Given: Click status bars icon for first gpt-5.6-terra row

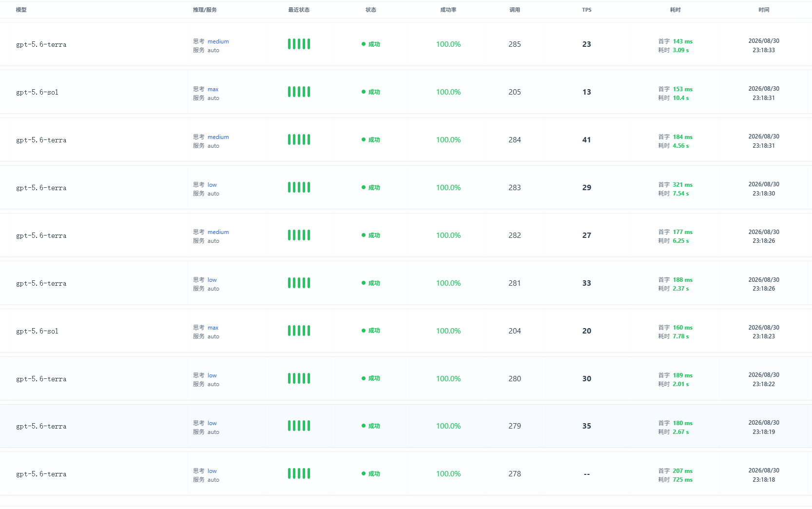Looking at the screenshot, I should point(299,44).
